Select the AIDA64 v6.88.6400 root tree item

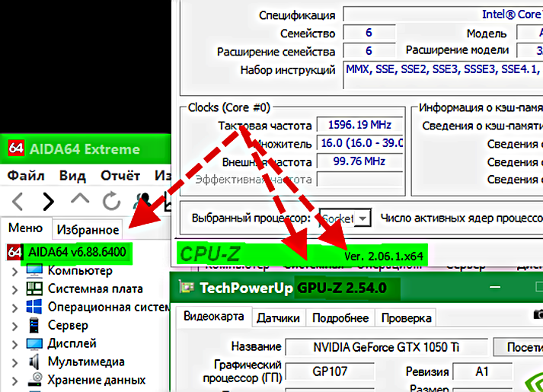pos(77,252)
